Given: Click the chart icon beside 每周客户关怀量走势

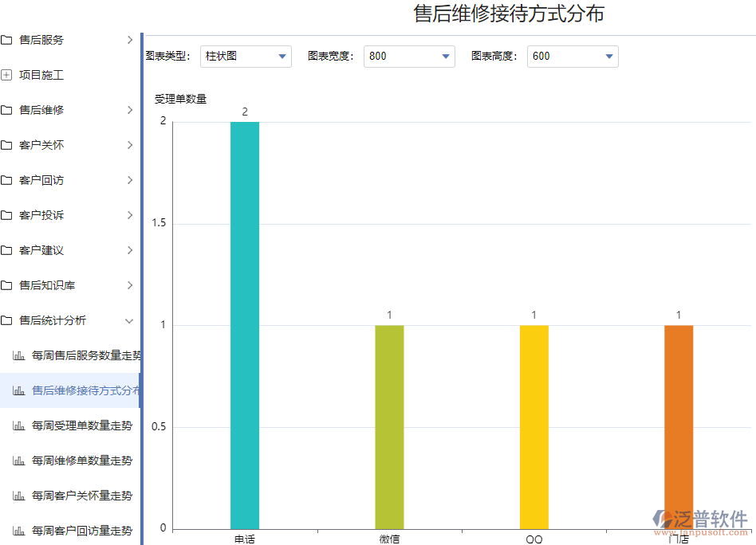Looking at the screenshot, I should click(x=19, y=496).
